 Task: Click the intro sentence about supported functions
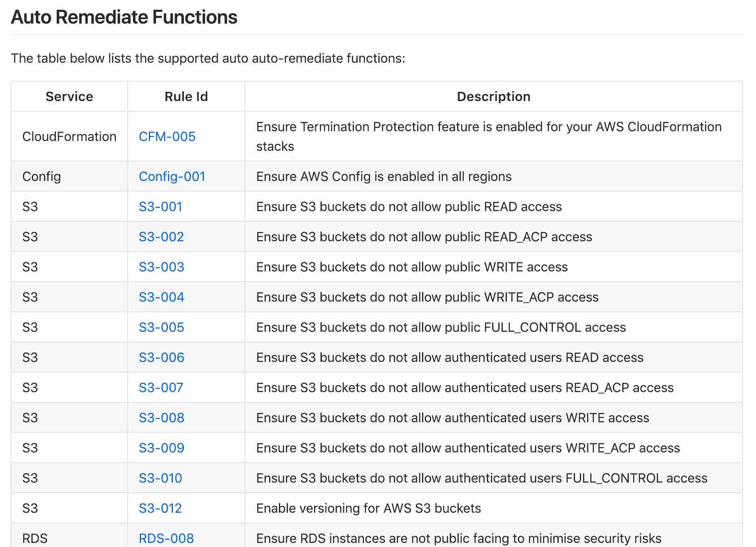[x=208, y=58]
